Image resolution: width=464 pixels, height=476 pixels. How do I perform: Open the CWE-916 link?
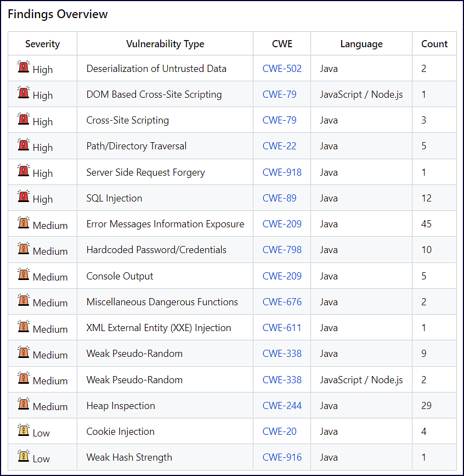pyautogui.click(x=282, y=457)
